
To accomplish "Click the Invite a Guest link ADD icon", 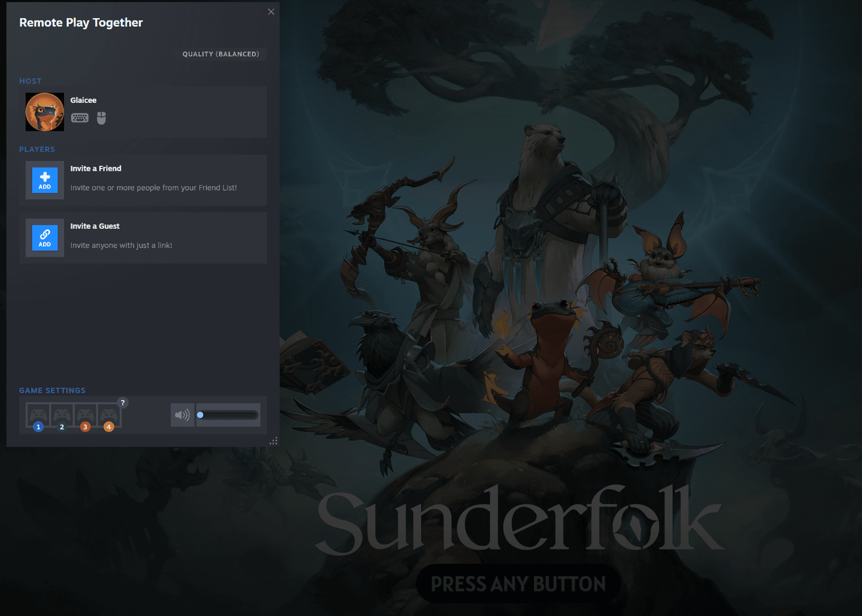I will pos(45,238).
